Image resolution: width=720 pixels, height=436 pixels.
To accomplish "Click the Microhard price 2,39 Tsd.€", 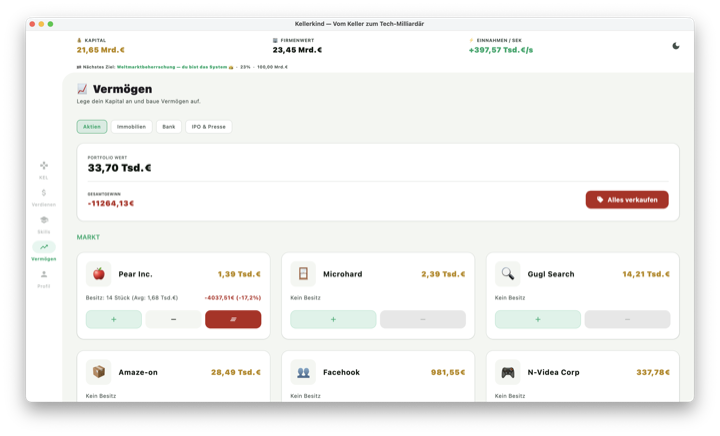I will pos(443,274).
